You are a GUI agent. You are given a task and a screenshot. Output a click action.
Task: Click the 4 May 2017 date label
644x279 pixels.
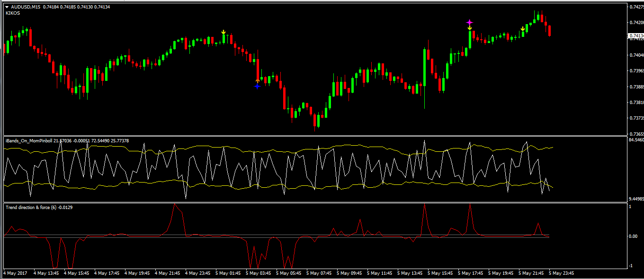click(15, 273)
